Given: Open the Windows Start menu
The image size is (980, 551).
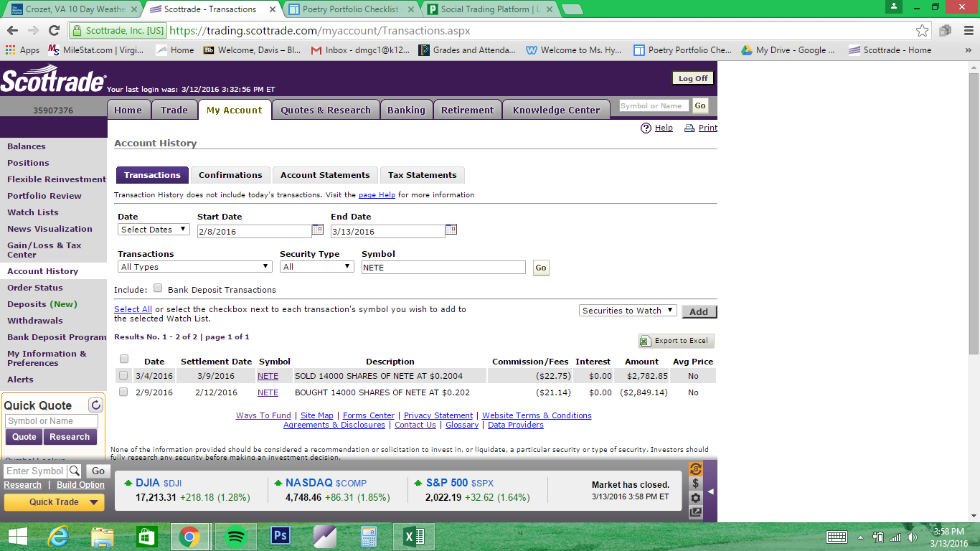Looking at the screenshot, I should pyautogui.click(x=17, y=537).
